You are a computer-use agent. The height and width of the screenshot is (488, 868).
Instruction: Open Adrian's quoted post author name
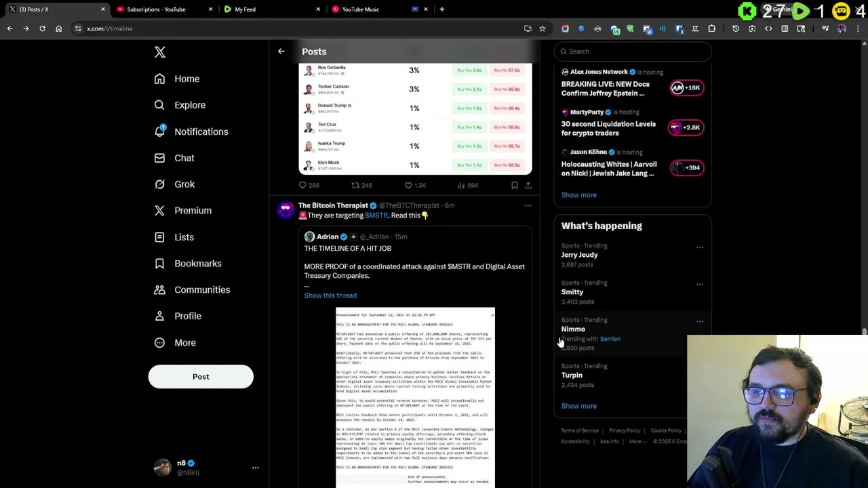click(328, 237)
